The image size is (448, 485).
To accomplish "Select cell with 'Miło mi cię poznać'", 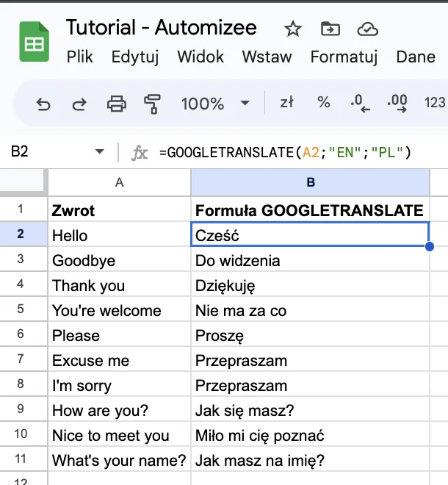I will coord(311,434).
